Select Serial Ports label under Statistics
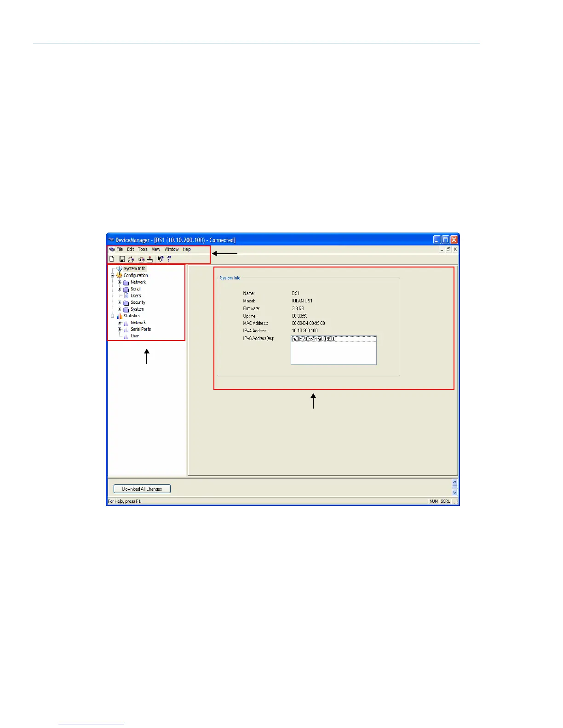Screen dimensions: 563x728 click(x=141, y=330)
